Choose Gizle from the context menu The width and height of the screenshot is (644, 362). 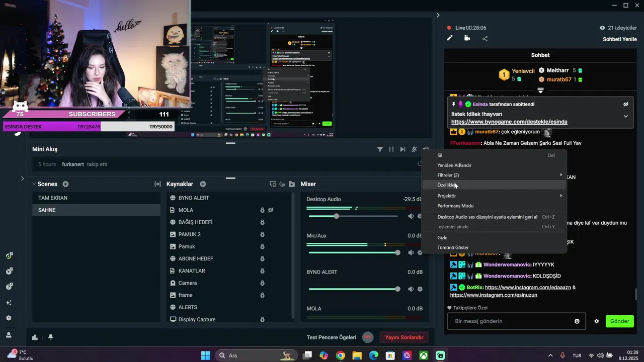coord(494,237)
